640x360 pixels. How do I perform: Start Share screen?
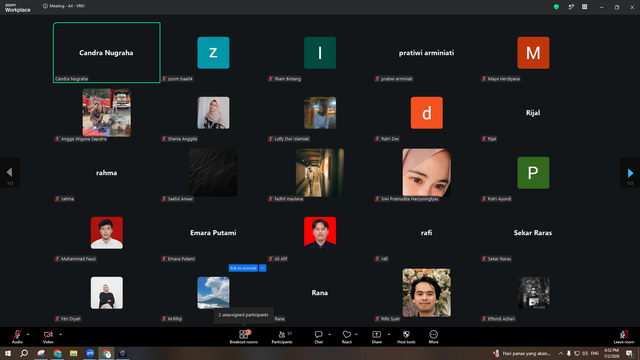[376, 337]
